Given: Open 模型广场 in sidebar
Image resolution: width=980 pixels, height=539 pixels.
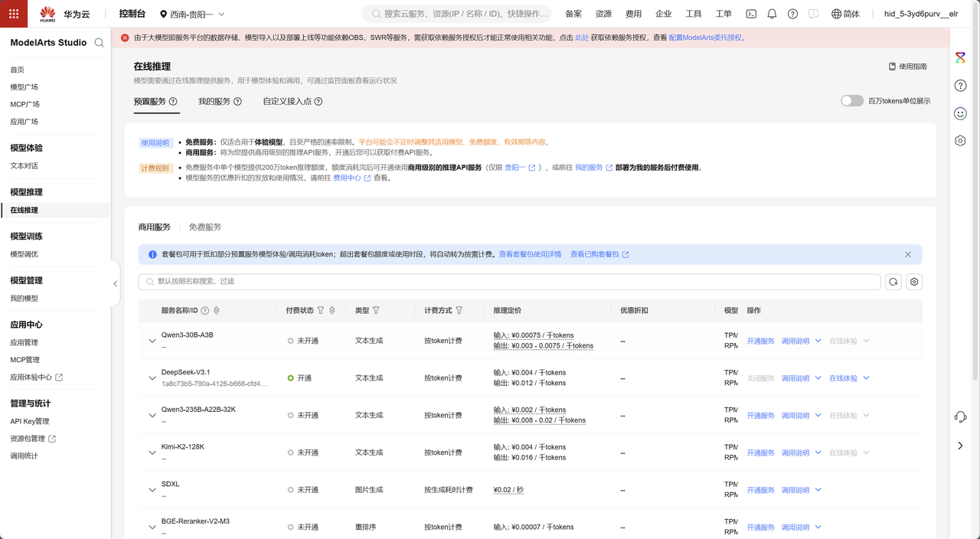Looking at the screenshot, I should point(24,87).
